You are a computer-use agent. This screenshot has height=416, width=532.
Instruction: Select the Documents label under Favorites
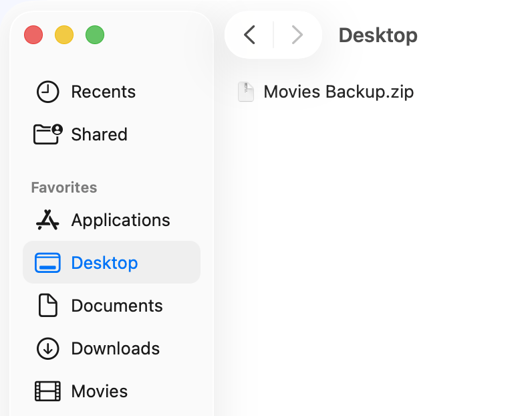117,306
